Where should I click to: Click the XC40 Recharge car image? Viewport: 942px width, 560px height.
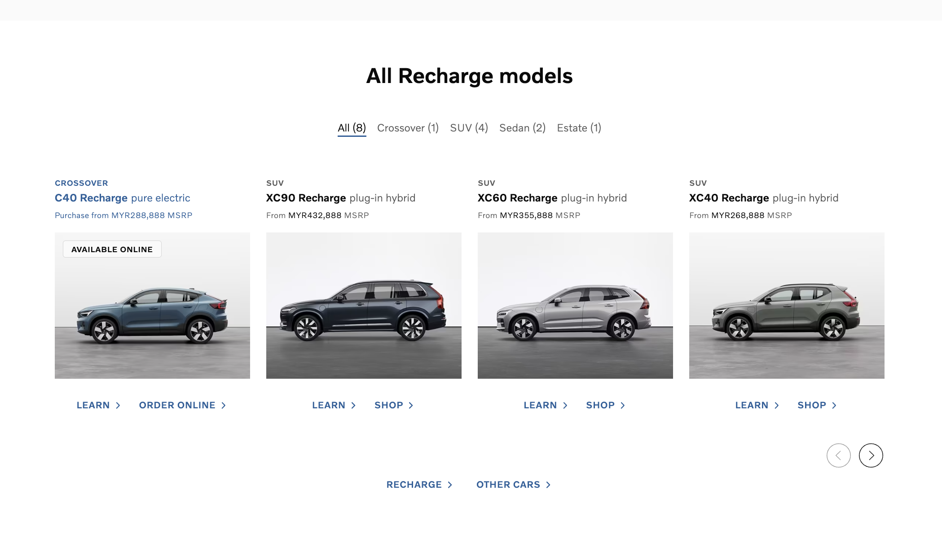point(787,306)
